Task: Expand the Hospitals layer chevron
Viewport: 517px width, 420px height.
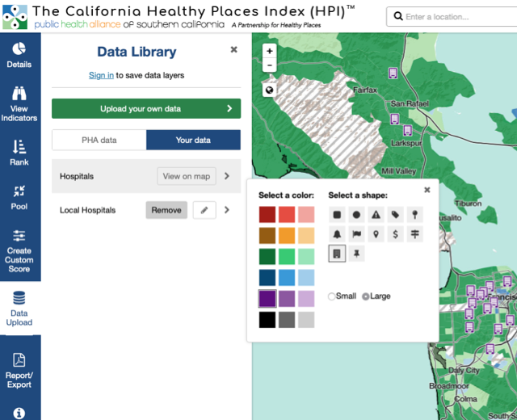Action: tap(227, 176)
